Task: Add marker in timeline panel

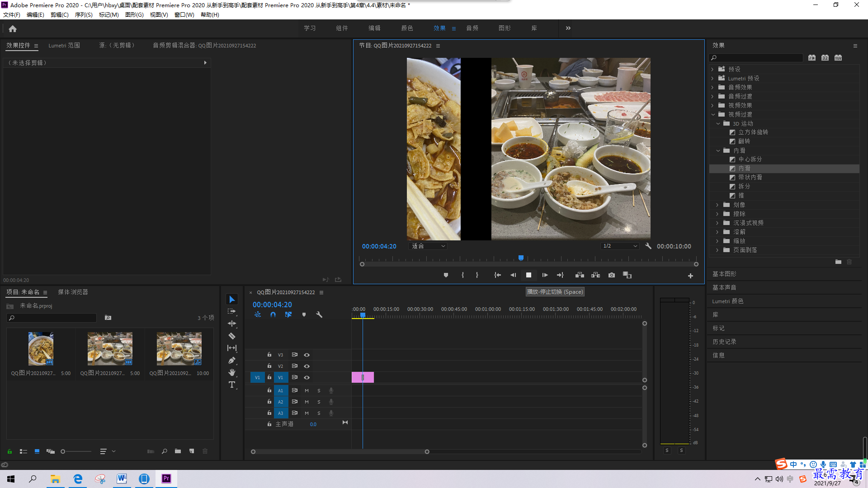Action: [304, 314]
